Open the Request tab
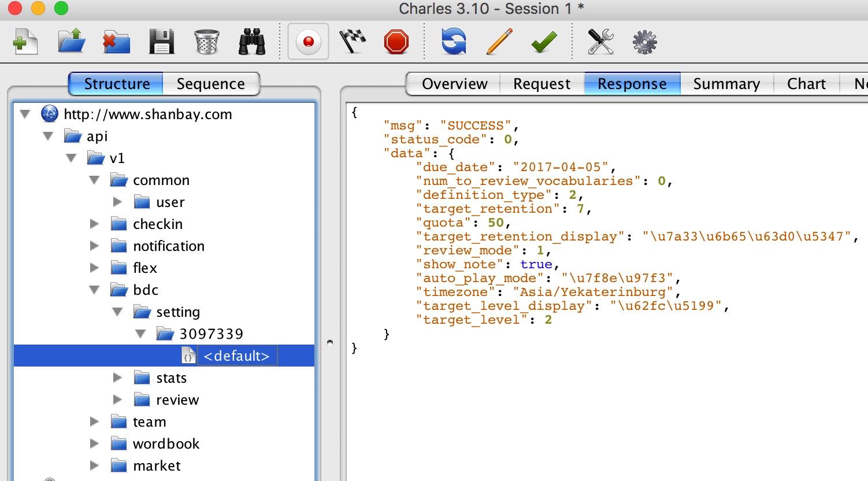Image resolution: width=868 pixels, height=481 pixels. 542,84
